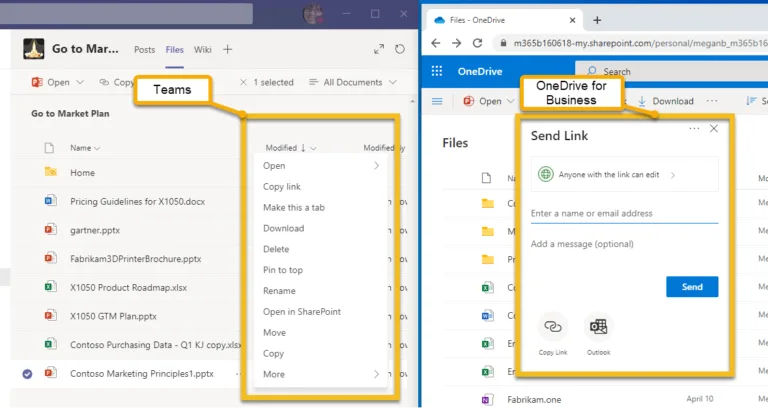The width and height of the screenshot is (768, 408).
Task: Click the Excel icon for Contoso Purchasing Data
Action: coord(50,344)
